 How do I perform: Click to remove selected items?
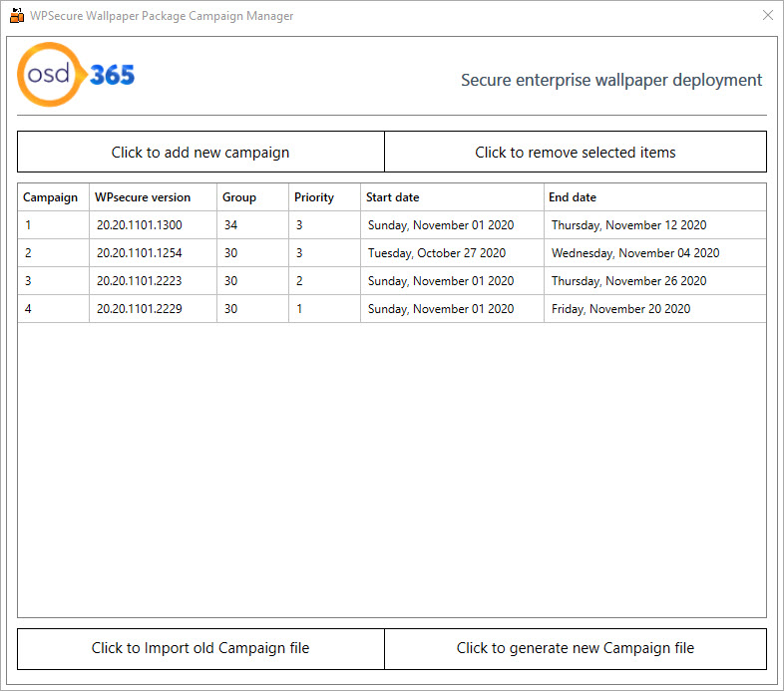[x=575, y=152]
